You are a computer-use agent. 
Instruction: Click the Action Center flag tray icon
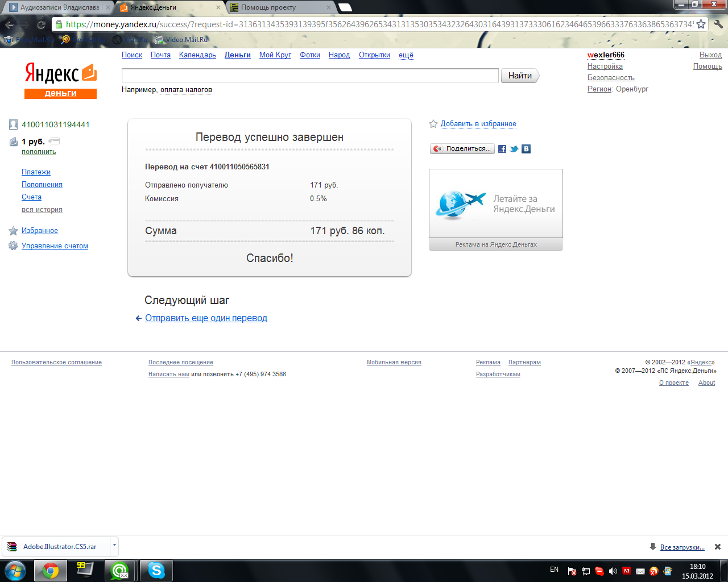pos(572,571)
